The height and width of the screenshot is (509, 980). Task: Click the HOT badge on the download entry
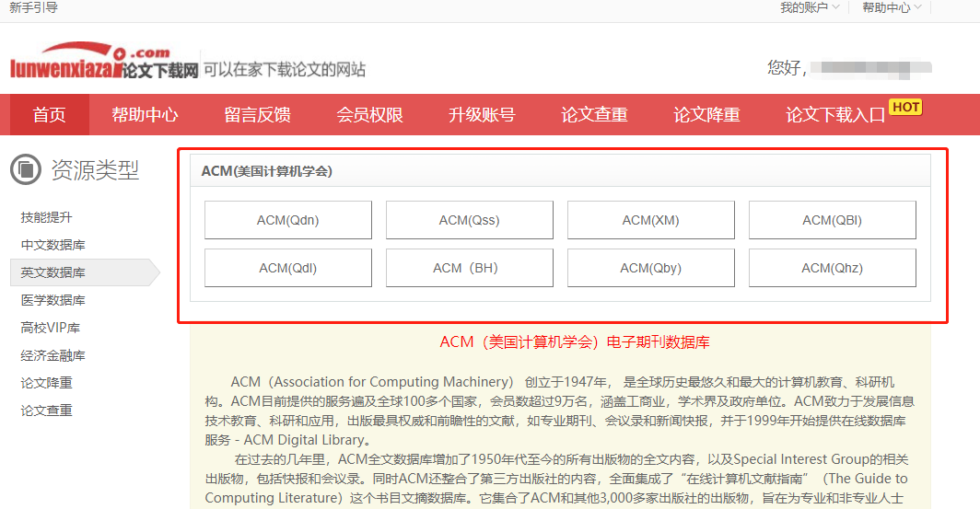pos(905,107)
